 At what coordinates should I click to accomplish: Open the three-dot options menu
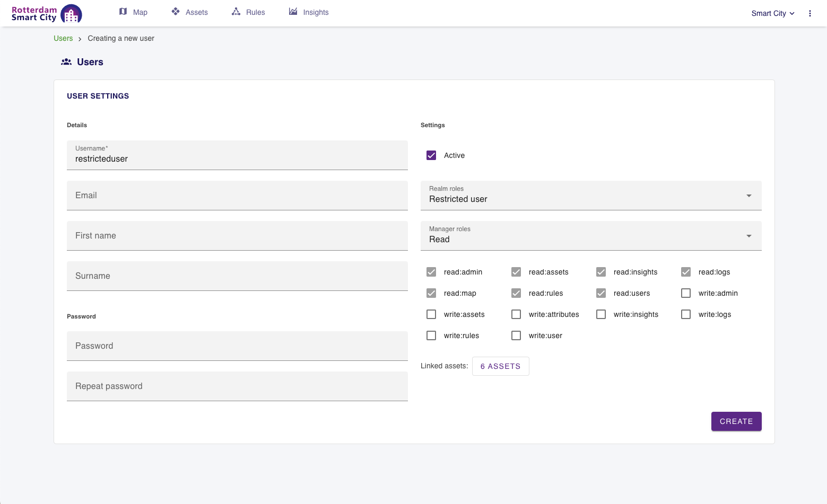point(809,13)
